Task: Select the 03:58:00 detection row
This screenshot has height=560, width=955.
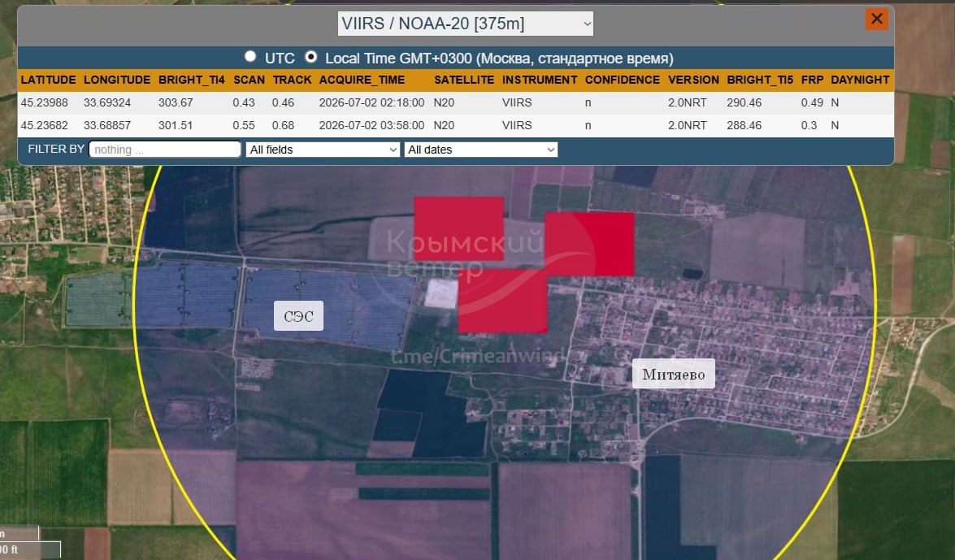Action: [x=456, y=125]
